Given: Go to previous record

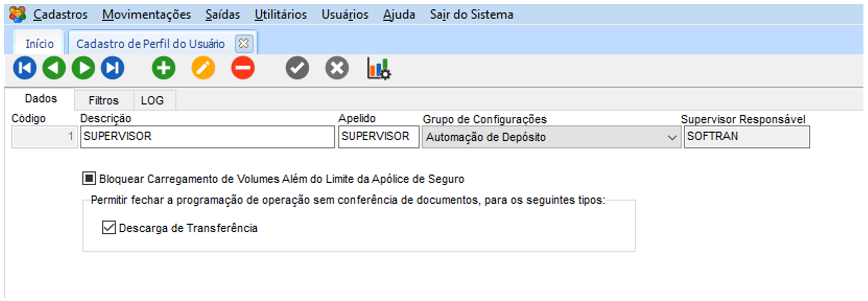Looking at the screenshot, I should tap(54, 68).
